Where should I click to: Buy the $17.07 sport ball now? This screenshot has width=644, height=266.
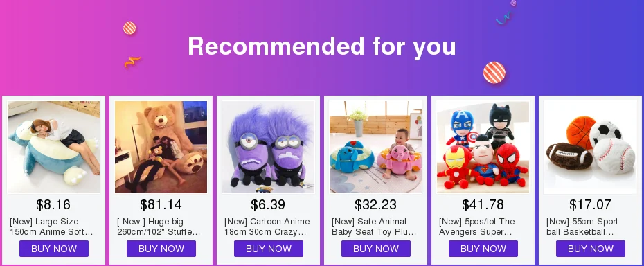[591, 249]
